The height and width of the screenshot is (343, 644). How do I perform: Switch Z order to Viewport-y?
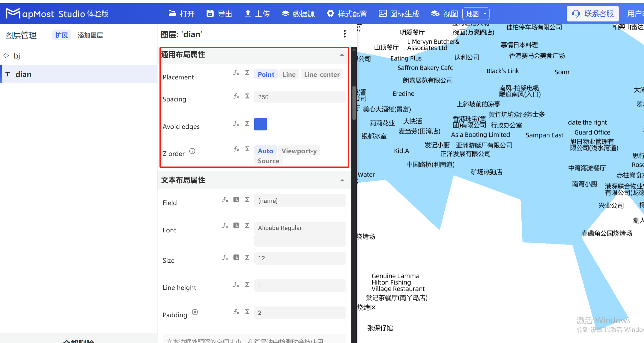299,151
